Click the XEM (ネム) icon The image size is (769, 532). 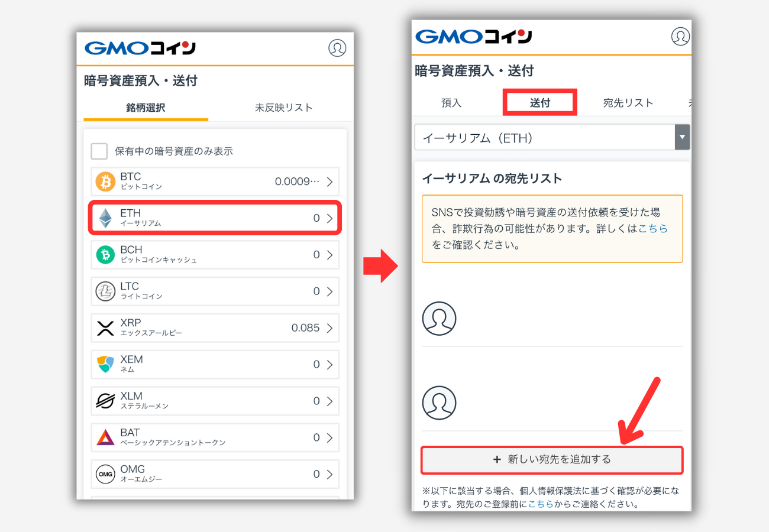tap(105, 365)
